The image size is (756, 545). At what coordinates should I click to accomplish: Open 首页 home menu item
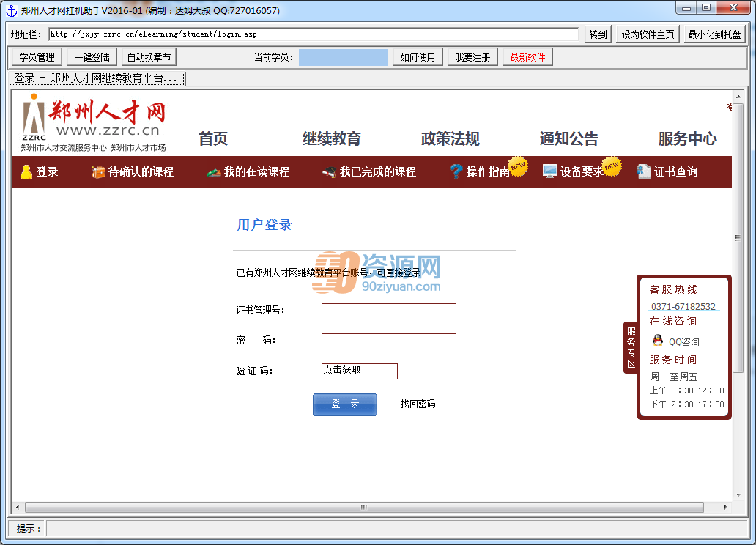[x=213, y=138]
